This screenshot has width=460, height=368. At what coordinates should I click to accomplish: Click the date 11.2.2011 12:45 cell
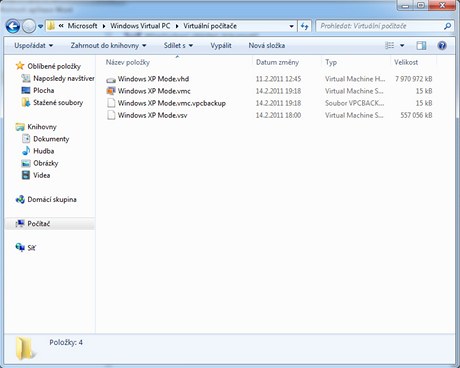pyautogui.click(x=278, y=79)
